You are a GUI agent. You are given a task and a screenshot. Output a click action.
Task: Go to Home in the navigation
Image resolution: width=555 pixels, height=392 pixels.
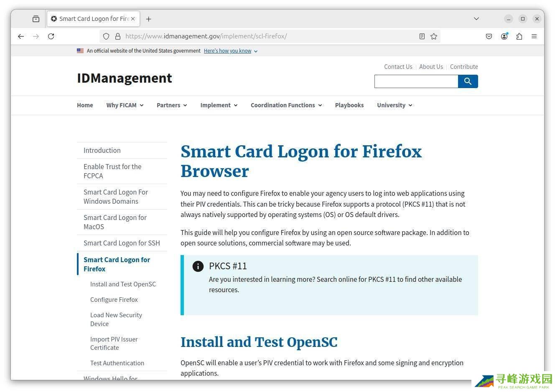(x=85, y=105)
